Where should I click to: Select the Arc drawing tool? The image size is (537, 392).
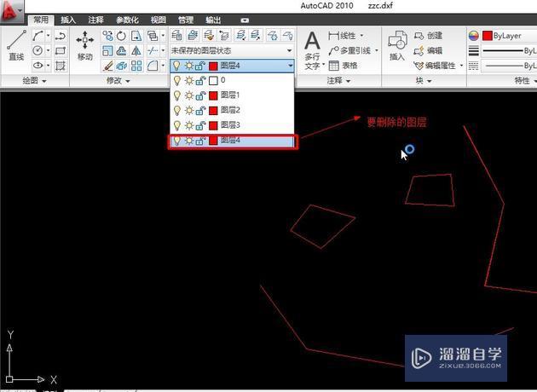tap(38, 36)
